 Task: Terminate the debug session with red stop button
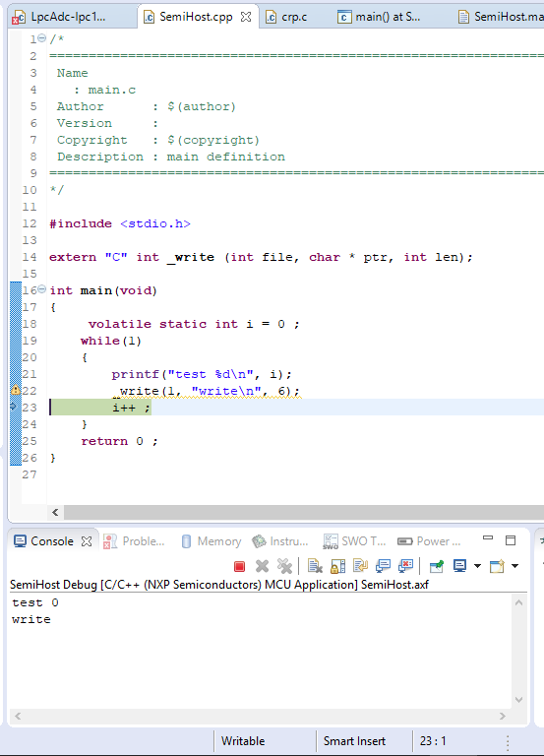tap(239, 566)
